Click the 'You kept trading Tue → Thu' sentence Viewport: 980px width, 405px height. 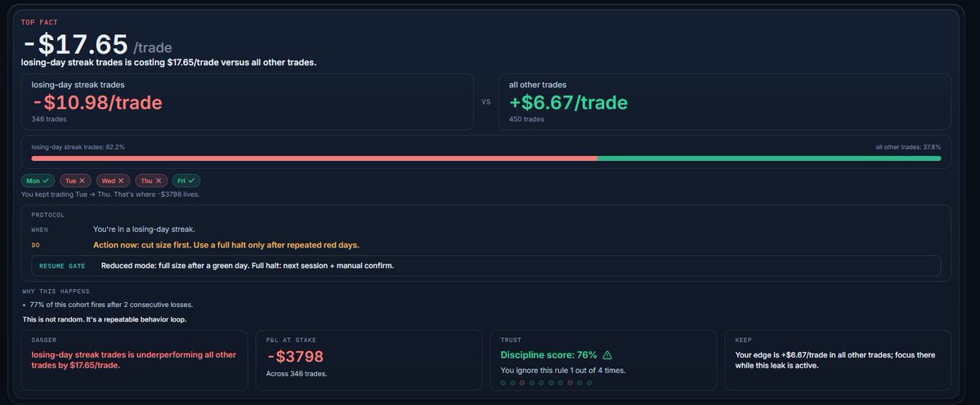[x=110, y=194]
